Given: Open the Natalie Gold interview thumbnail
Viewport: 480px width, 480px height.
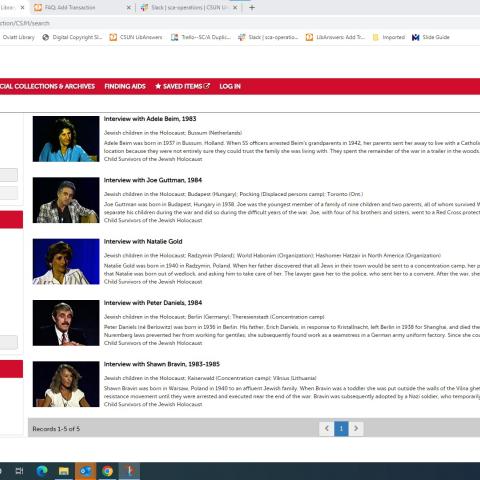Looking at the screenshot, I should pos(66,261).
